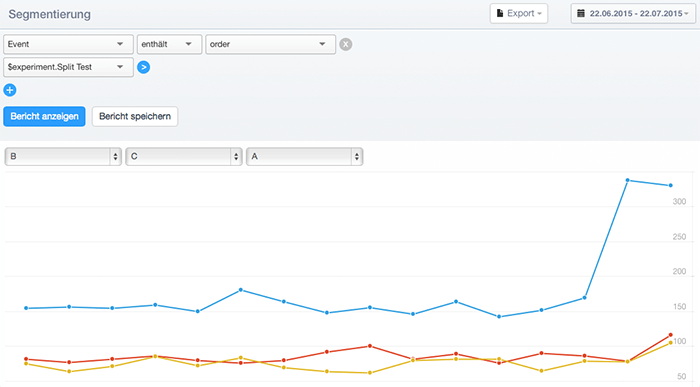Click the blue line's peak data point
Image resolution: width=700 pixels, height=387 pixels.
point(627,180)
